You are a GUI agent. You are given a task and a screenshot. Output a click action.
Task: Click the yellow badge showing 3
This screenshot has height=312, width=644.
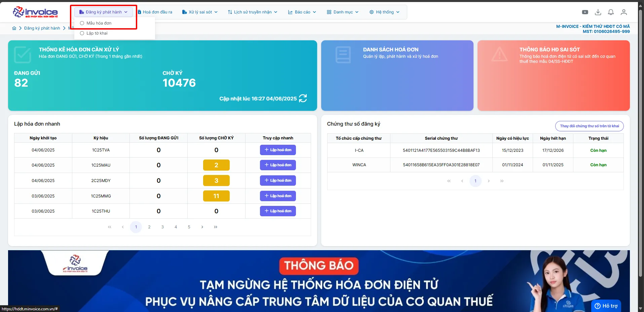point(216,180)
